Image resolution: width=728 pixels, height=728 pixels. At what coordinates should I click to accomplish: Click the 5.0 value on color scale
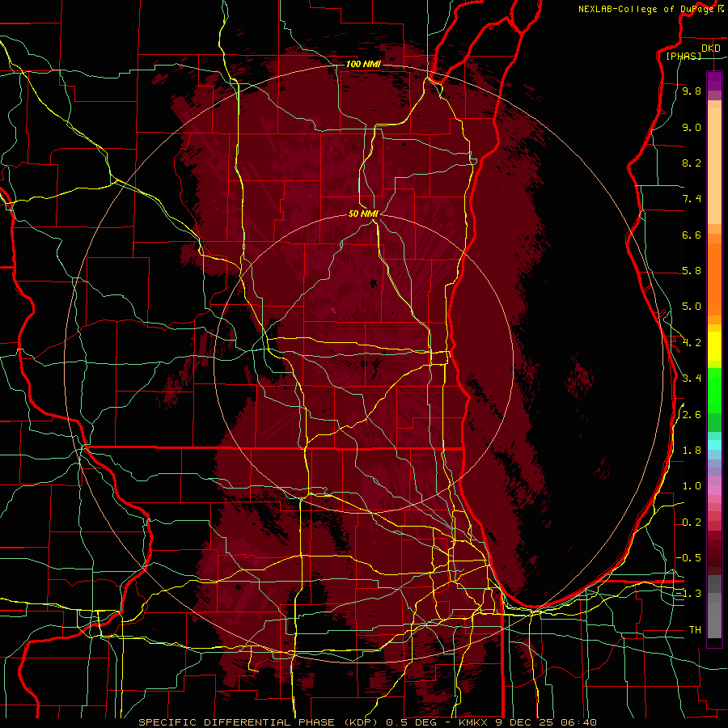point(692,307)
